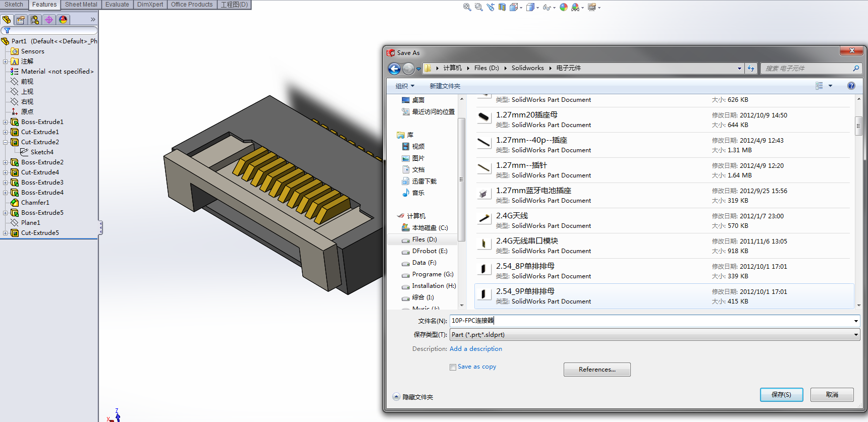The width and height of the screenshot is (868, 422).
Task: Click the Back arrow in Save As dialog
Action: (394, 69)
